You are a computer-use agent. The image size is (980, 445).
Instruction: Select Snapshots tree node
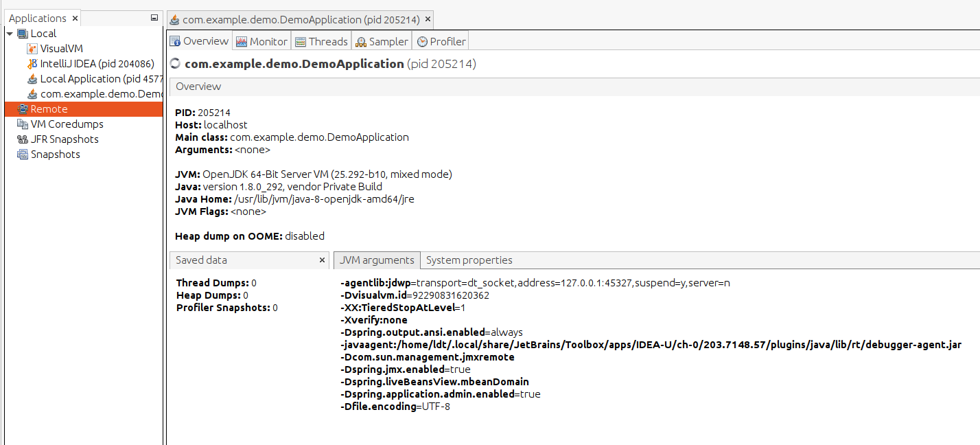pos(56,155)
